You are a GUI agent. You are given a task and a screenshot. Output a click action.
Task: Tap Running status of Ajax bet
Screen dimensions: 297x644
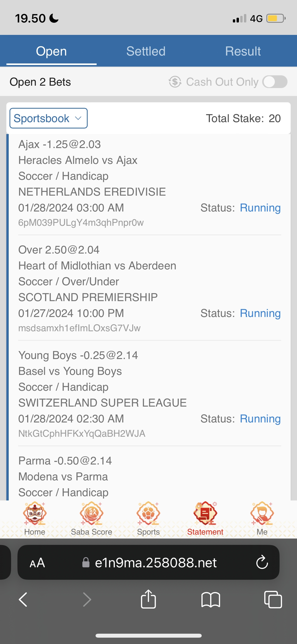260,208
